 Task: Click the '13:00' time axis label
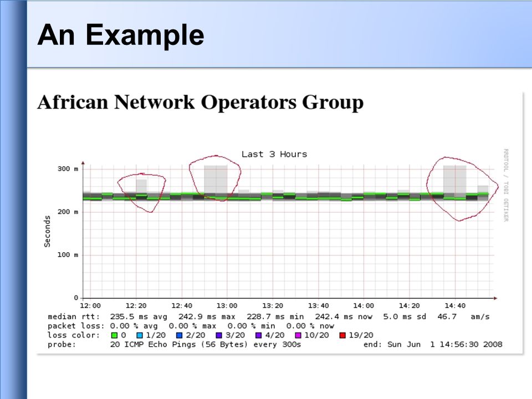(x=227, y=306)
